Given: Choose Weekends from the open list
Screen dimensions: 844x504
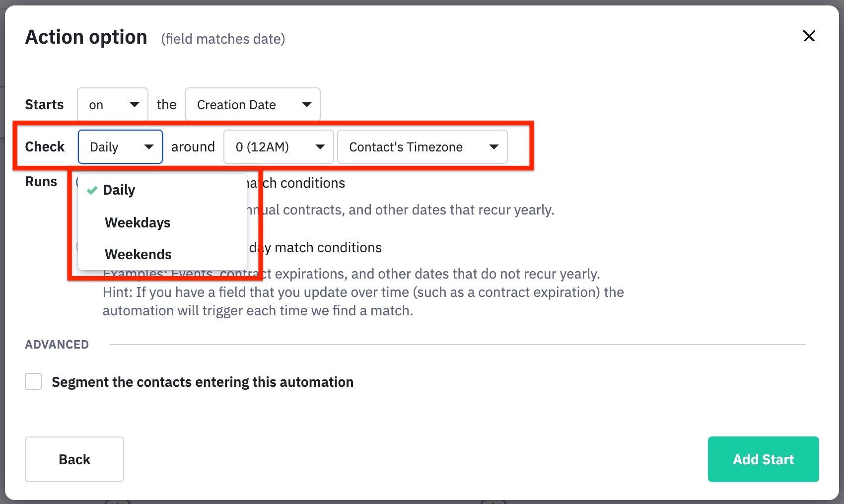Looking at the screenshot, I should (138, 254).
